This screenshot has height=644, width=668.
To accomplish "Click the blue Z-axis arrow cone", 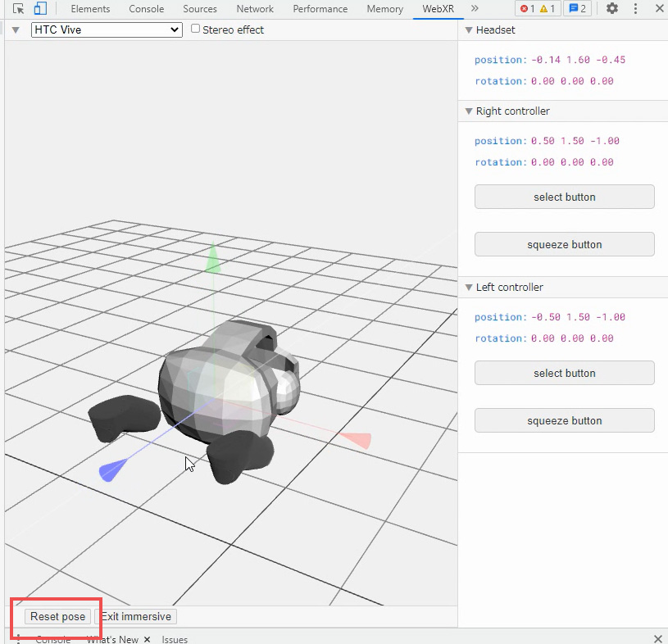I will 111,471.
